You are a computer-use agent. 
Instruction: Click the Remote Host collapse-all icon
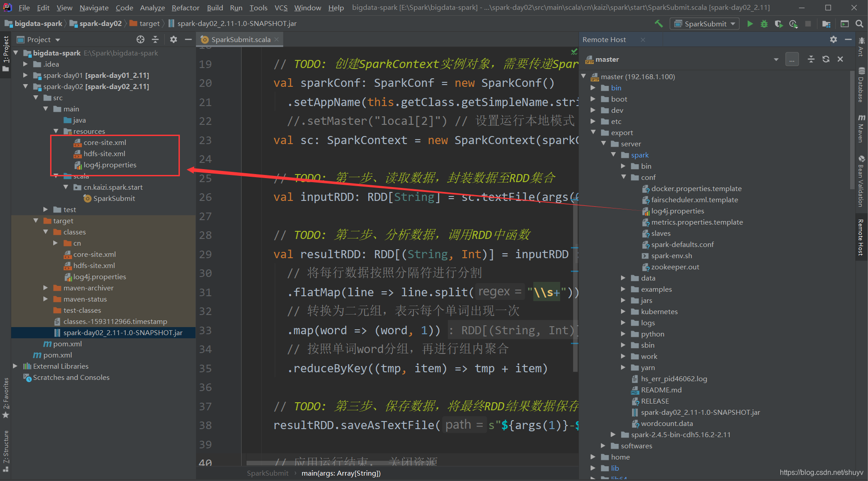click(811, 59)
